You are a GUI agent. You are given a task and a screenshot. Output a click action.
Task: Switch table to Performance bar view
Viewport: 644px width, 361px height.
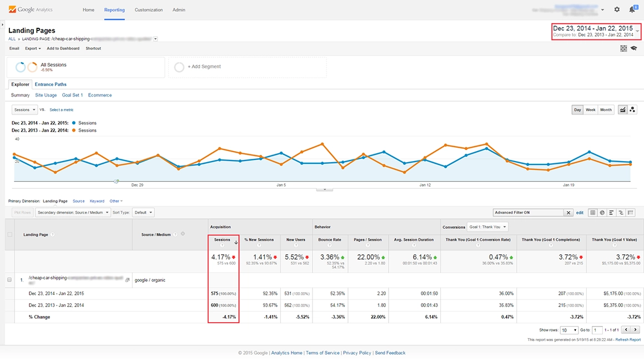click(612, 212)
